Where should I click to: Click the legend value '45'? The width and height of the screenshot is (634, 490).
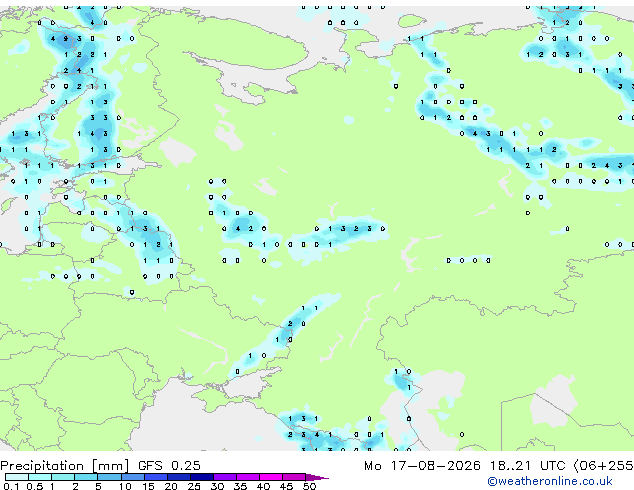[286, 486]
